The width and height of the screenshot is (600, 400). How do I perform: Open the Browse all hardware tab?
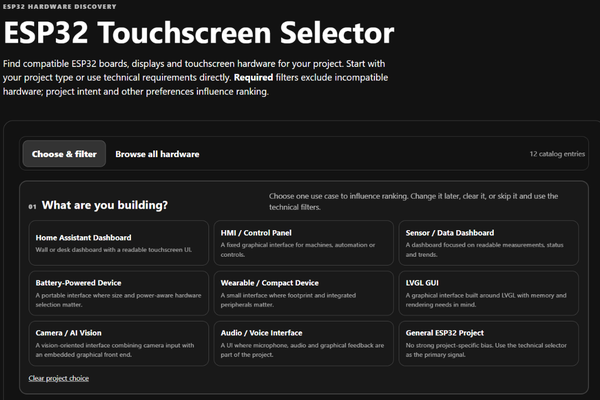click(x=157, y=154)
